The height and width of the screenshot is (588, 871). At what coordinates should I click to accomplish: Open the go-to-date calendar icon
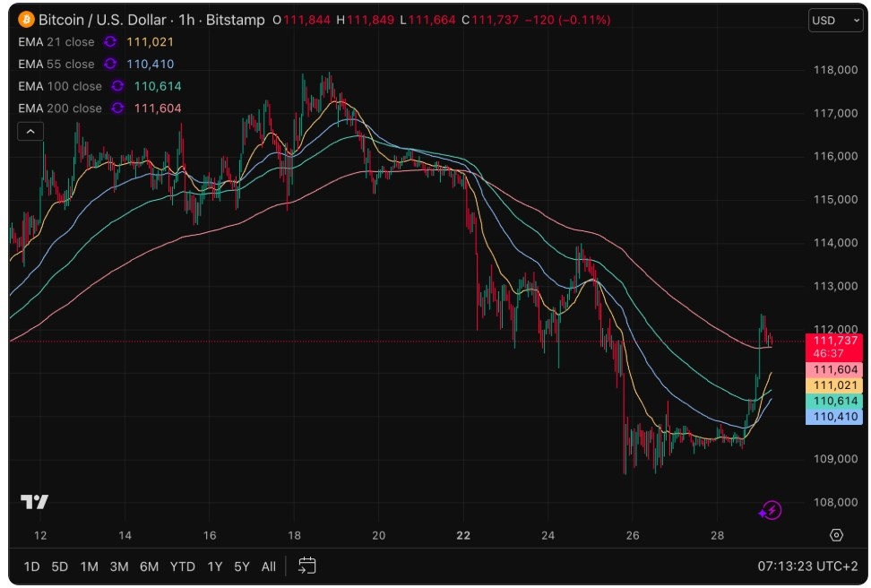point(306,566)
